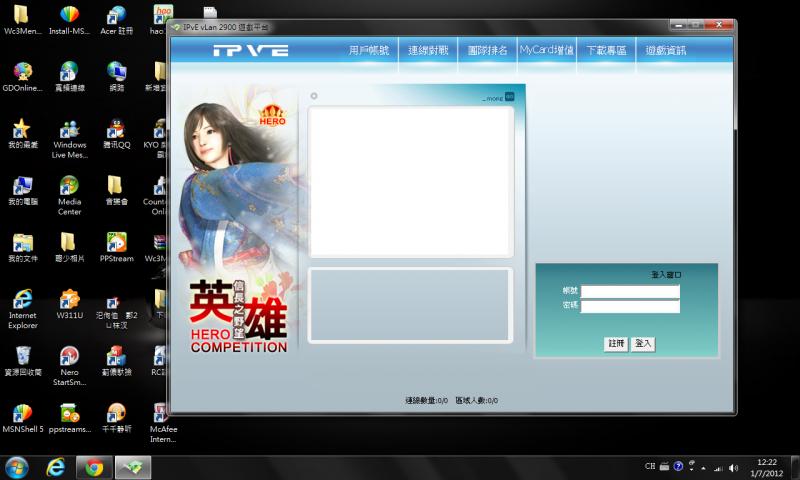The width and height of the screenshot is (800, 480).
Task: Select the Windows Live Messenger desktop icon
Action: [69, 139]
